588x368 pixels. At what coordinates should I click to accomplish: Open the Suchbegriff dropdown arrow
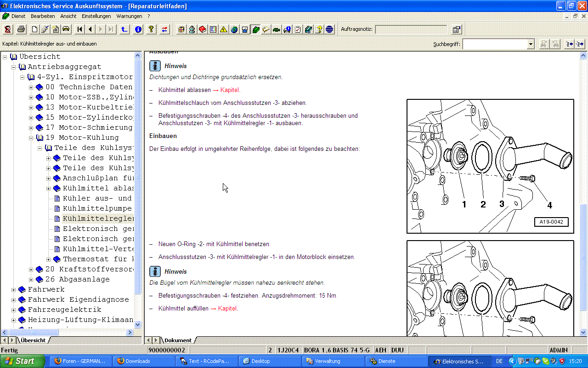click(531, 44)
